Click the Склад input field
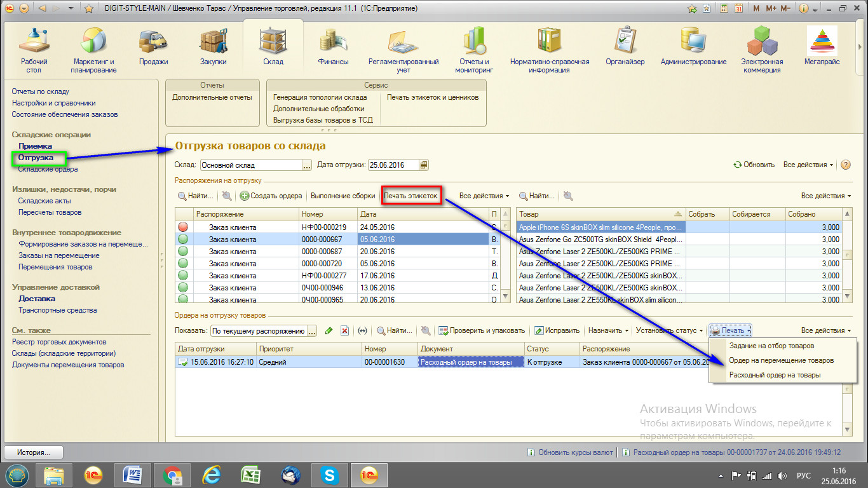The height and width of the screenshot is (488, 868). (250, 165)
